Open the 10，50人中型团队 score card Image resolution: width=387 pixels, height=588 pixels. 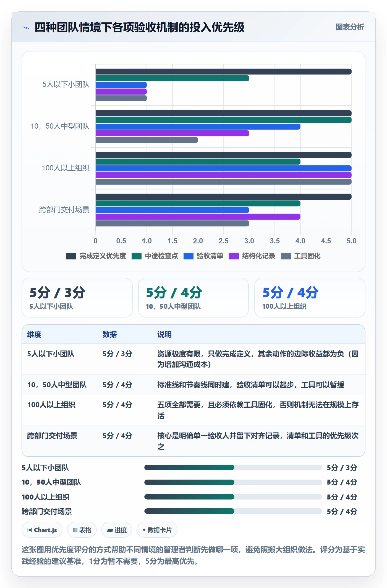193,298
